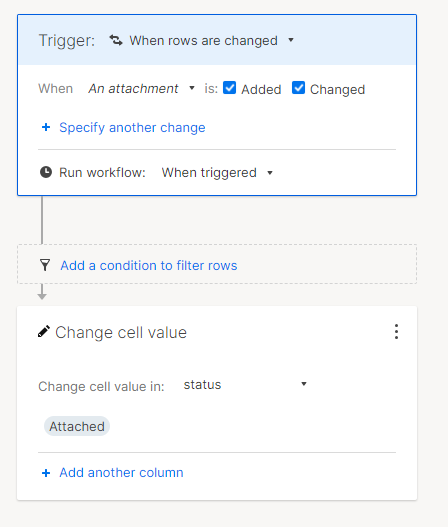Screen dimensions: 448x527
Task: Open the three-dot menu on Change cell value
Action: tap(397, 332)
